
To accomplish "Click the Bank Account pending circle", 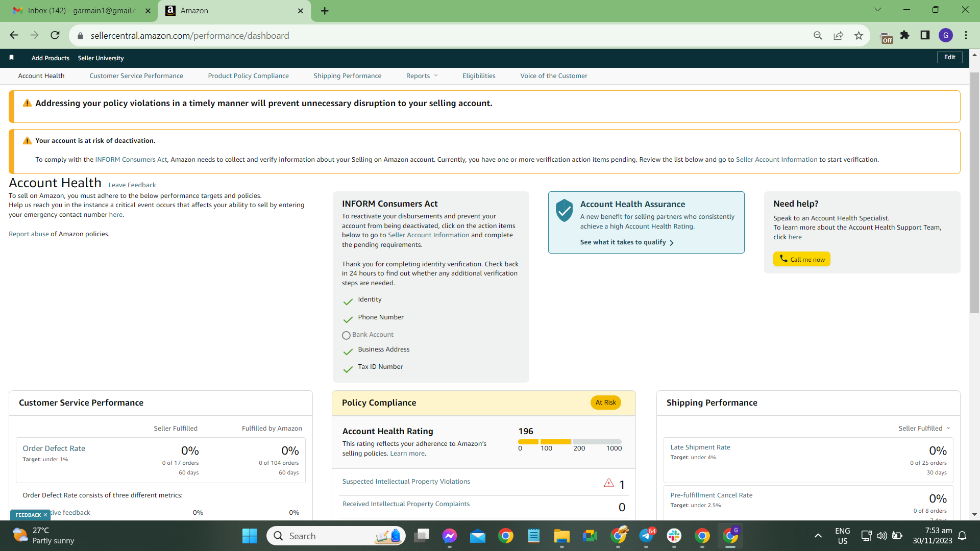I will [346, 335].
